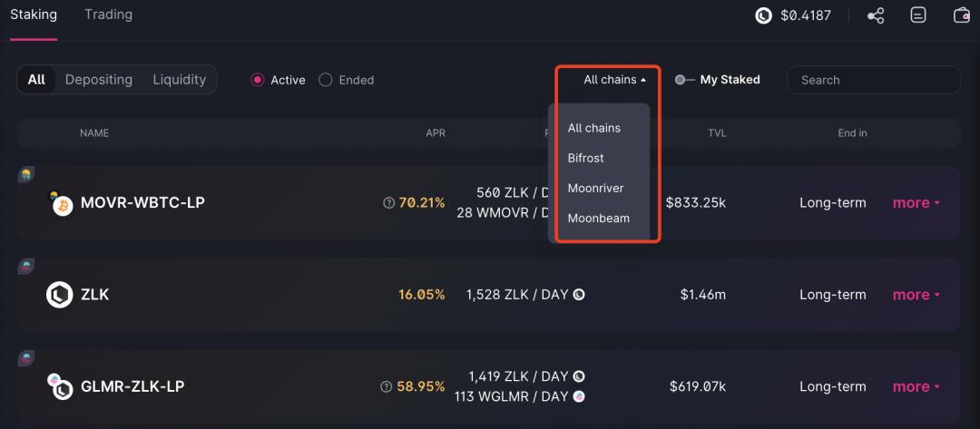Open the transaction list icon

tap(919, 15)
